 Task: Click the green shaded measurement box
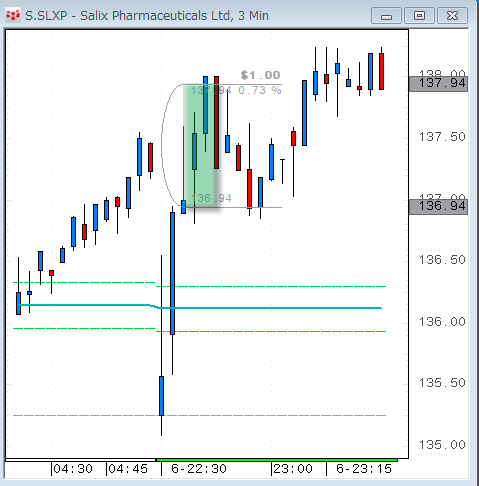pyautogui.click(x=200, y=146)
